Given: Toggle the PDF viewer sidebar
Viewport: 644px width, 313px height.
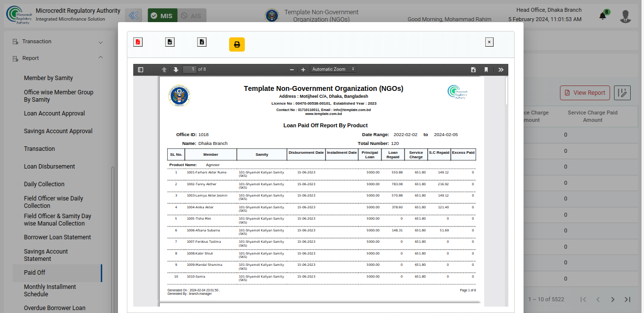Looking at the screenshot, I should 141,70.
